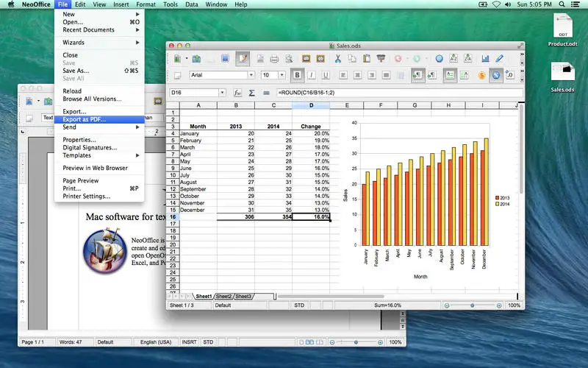The image size is (588, 368).
Task: Choose Save As in File menu
Action: (99, 71)
